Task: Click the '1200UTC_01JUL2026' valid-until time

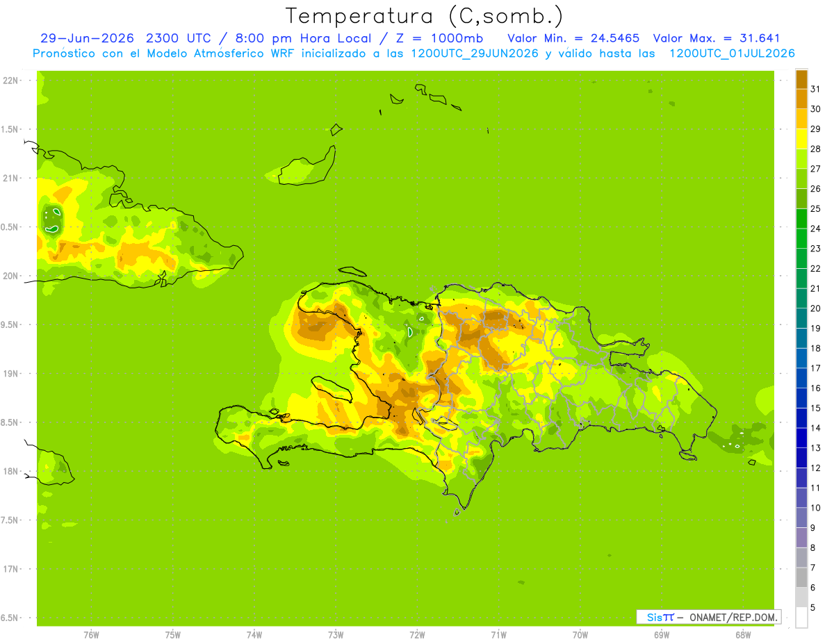Action: 732,53
